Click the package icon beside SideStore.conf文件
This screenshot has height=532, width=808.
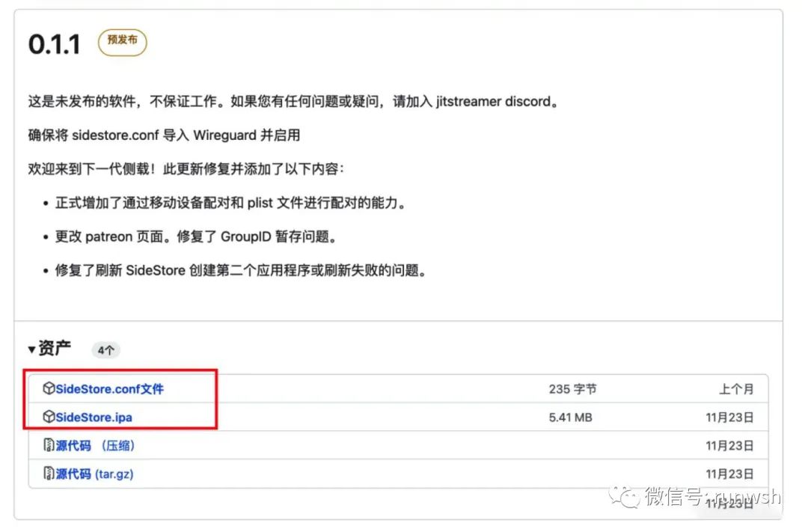click(x=49, y=388)
